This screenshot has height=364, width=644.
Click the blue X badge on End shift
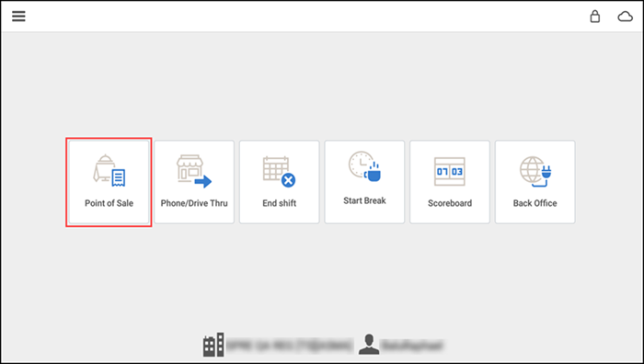point(288,180)
